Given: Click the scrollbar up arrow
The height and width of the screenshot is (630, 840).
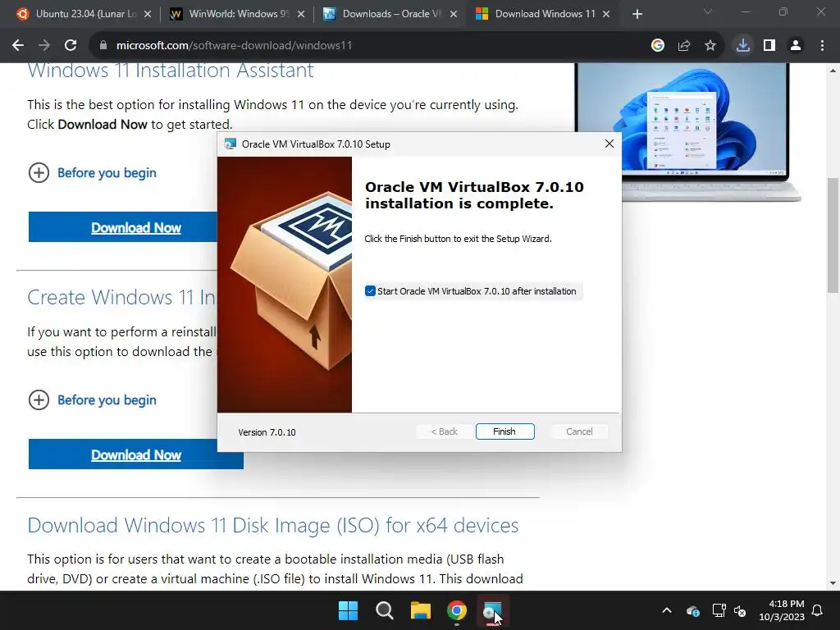Looking at the screenshot, I should (833, 71).
